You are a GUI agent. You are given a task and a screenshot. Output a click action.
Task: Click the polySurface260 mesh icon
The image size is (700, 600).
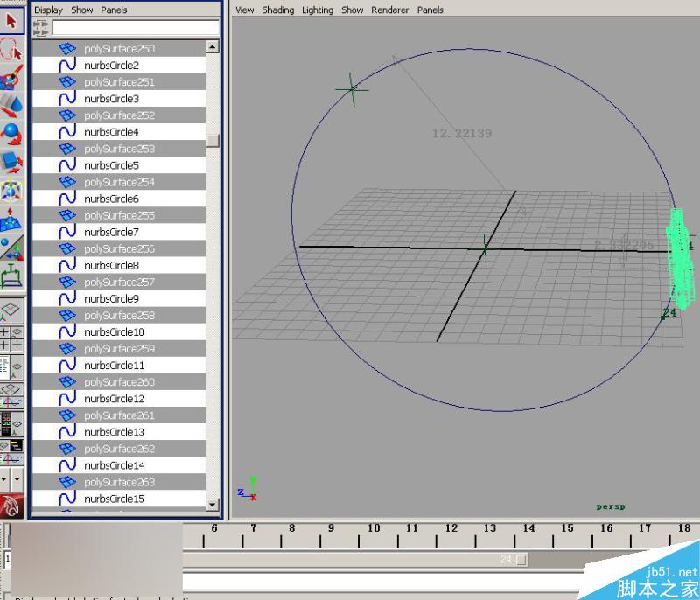pyautogui.click(x=67, y=382)
